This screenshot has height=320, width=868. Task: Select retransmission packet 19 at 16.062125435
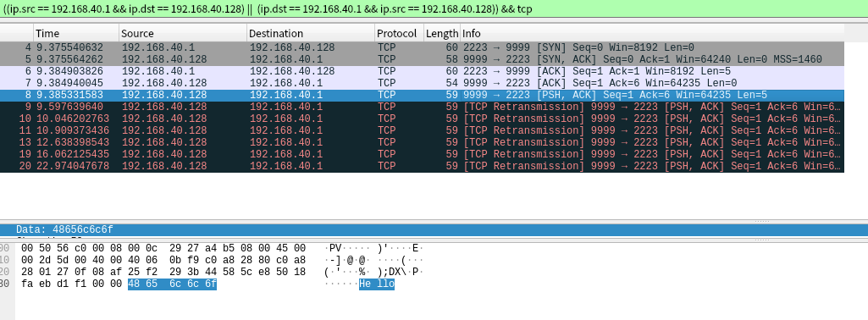pos(422,154)
